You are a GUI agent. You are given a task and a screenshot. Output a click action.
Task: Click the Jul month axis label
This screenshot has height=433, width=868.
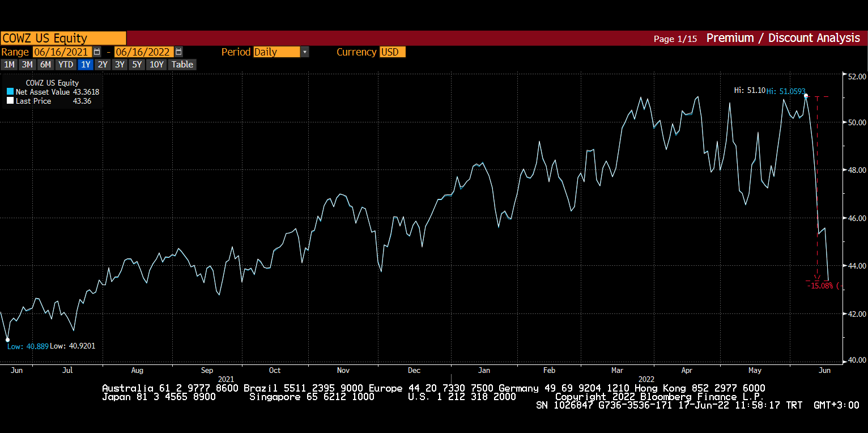[x=67, y=370]
